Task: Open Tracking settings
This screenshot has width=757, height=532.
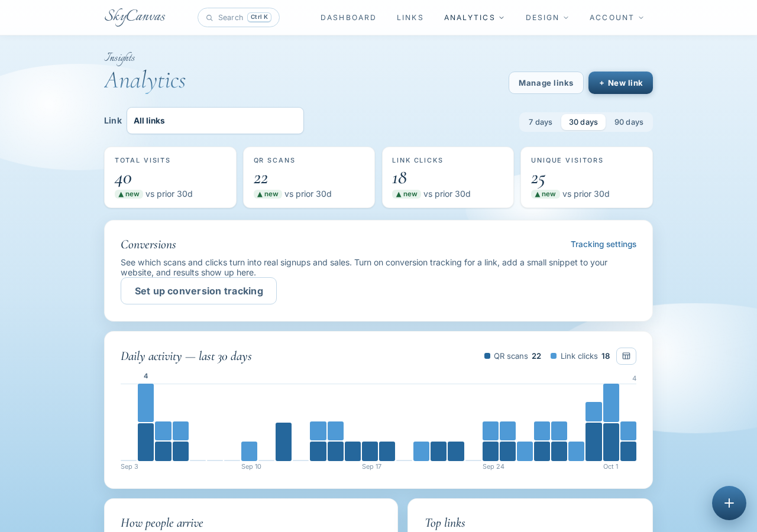Action: (603, 244)
